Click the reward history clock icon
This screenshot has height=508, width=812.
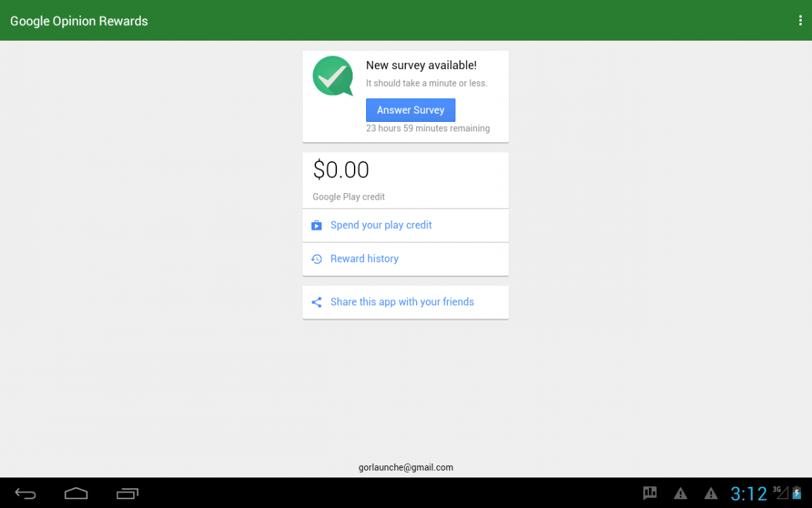(316, 259)
